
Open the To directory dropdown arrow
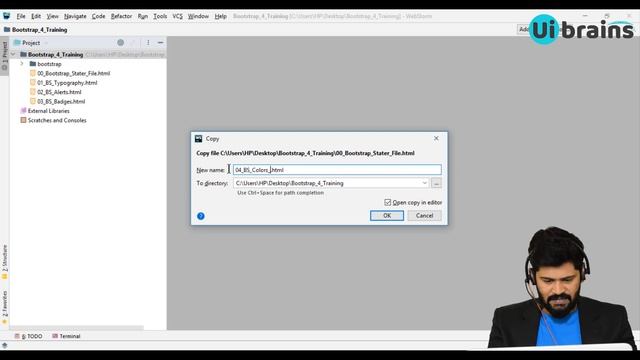424,183
